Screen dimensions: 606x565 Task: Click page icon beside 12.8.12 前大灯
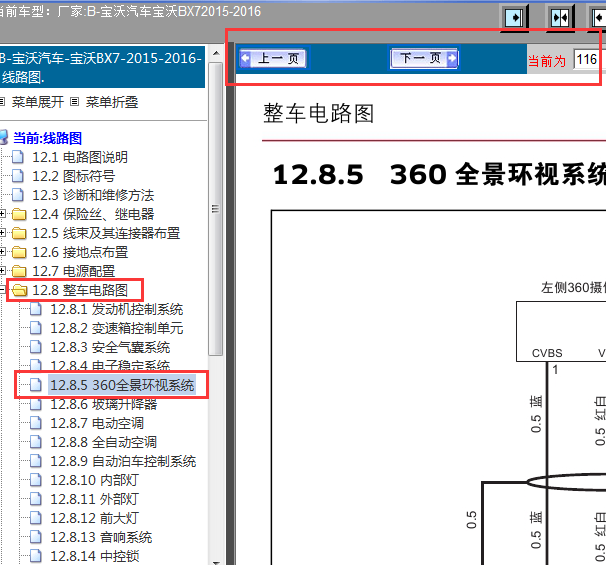(36, 517)
